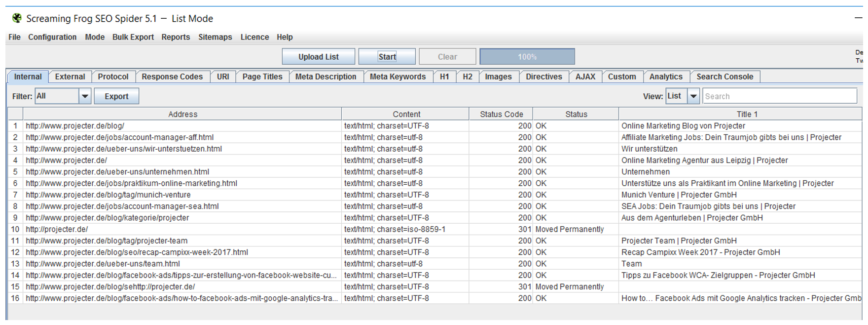Switch to the Protocol tab

(x=113, y=77)
